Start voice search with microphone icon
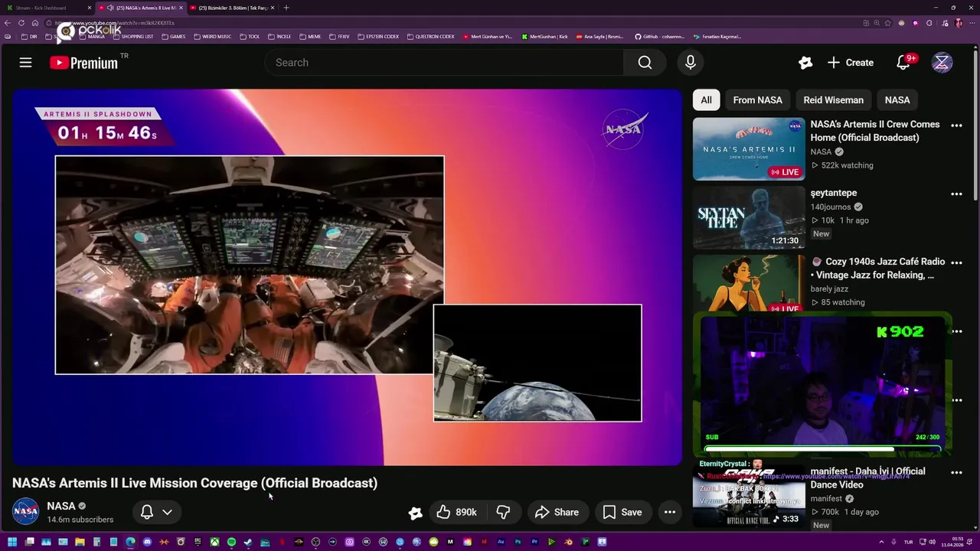The image size is (980, 551). click(690, 63)
